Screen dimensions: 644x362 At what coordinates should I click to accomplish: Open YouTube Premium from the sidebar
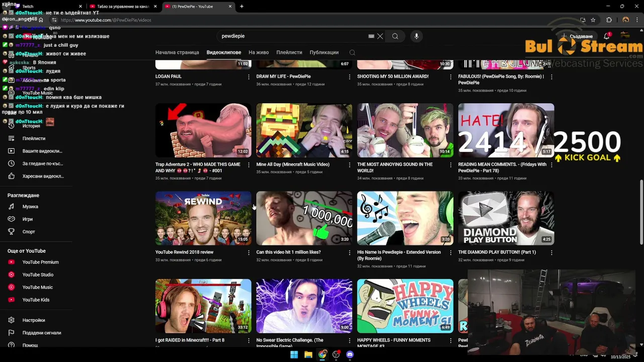[x=40, y=262]
